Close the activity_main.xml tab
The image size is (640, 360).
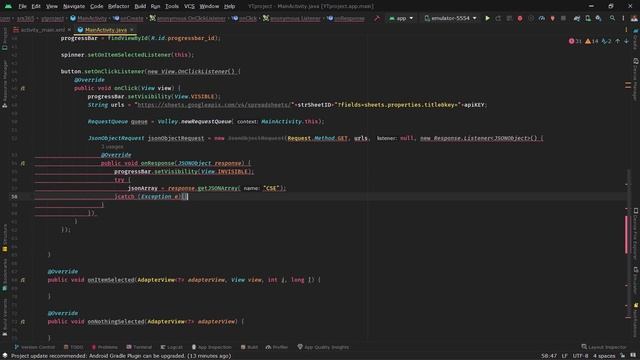[x=69, y=30]
